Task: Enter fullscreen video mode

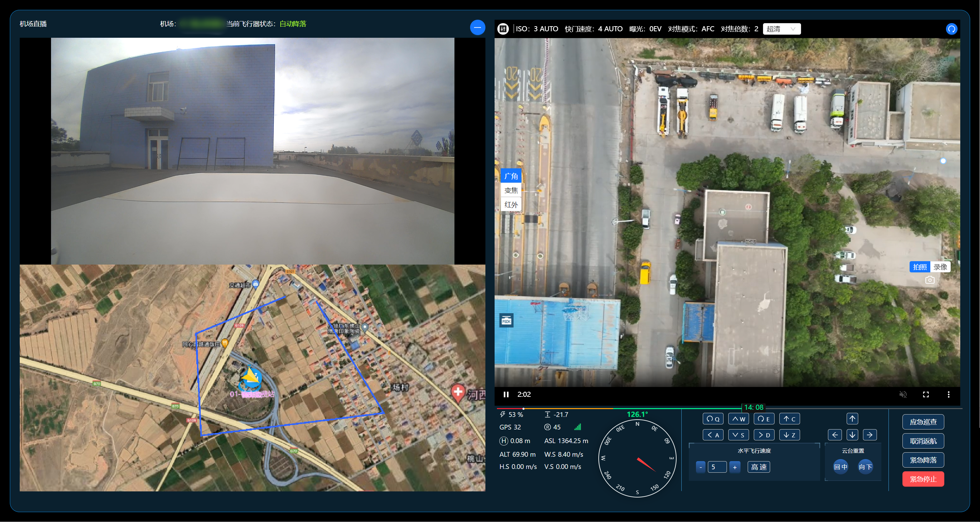Action: pos(926,394)
